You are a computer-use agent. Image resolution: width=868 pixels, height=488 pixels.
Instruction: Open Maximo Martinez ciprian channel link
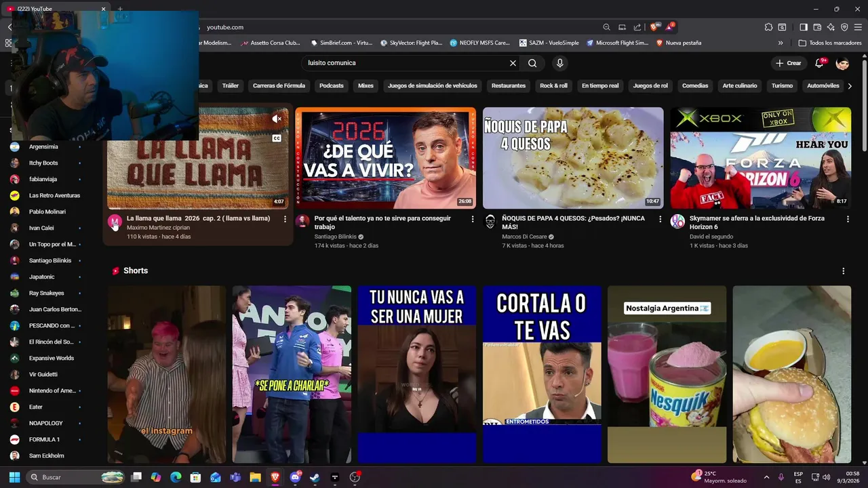coord(158,228)
